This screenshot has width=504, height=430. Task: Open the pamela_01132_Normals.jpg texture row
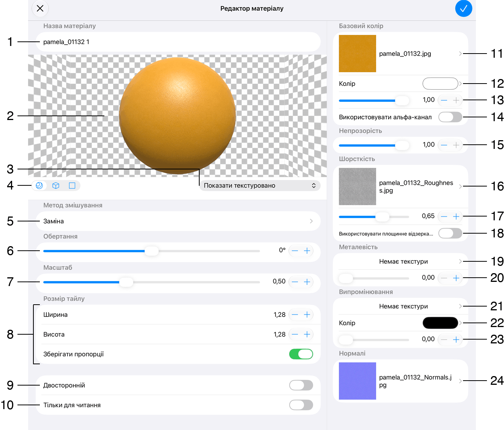click(x=400, y=381)
